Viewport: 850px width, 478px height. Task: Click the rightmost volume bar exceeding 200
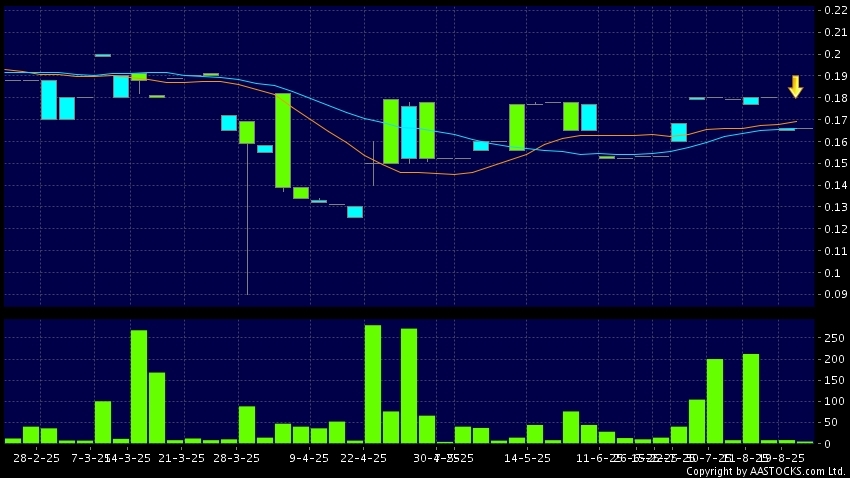tap(751, 398)
